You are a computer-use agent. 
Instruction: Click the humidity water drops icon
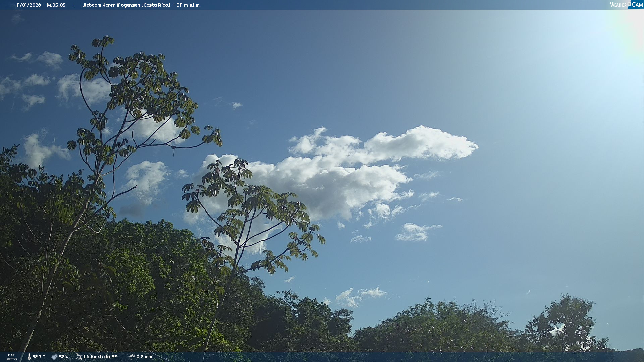(x=54, y=357)
